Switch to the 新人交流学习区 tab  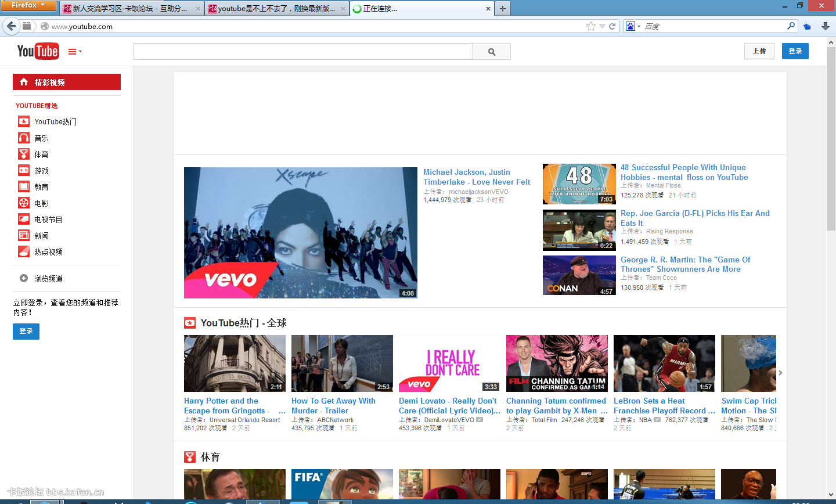[x=131, y=9]
